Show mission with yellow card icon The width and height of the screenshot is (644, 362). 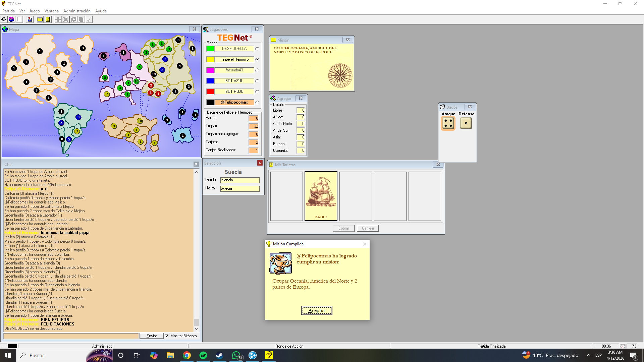pos(40,19)
